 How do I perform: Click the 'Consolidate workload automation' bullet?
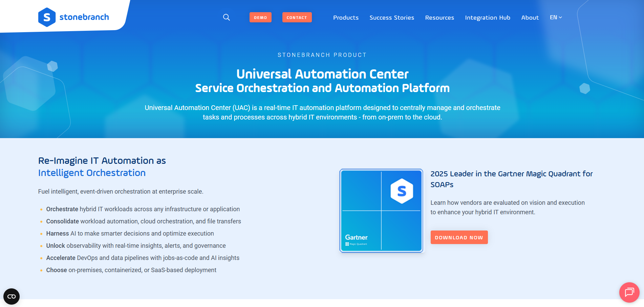coord(144,221)
